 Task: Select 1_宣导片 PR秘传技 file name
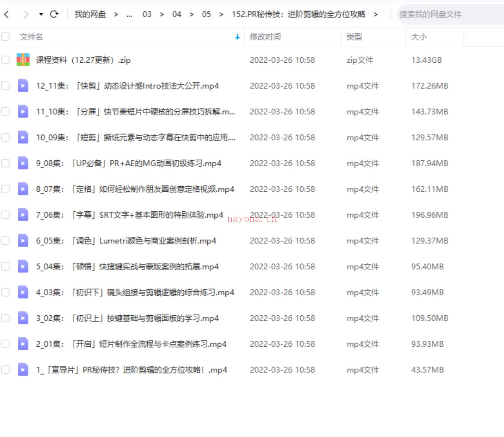(x=132, y=370)
